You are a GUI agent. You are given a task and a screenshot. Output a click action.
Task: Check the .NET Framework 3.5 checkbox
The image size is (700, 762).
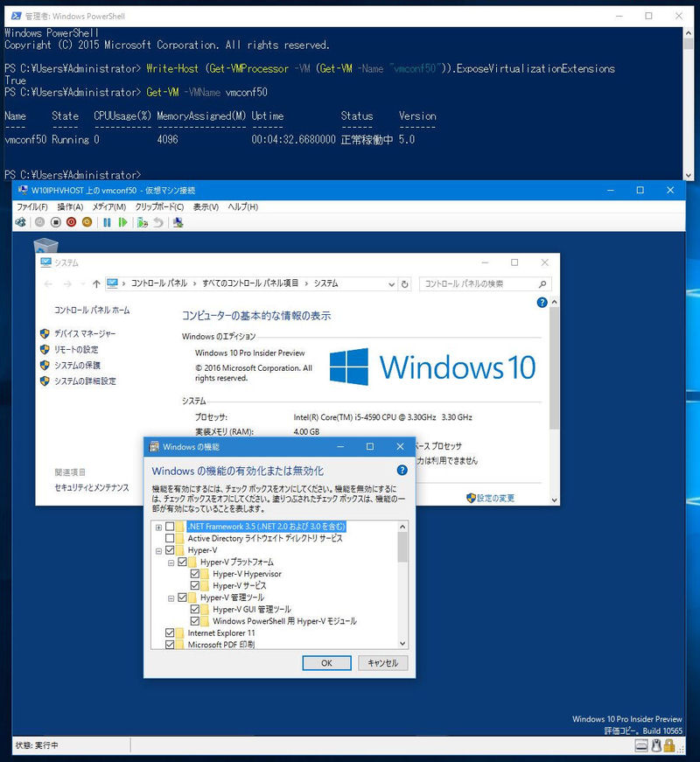(170, 527)
